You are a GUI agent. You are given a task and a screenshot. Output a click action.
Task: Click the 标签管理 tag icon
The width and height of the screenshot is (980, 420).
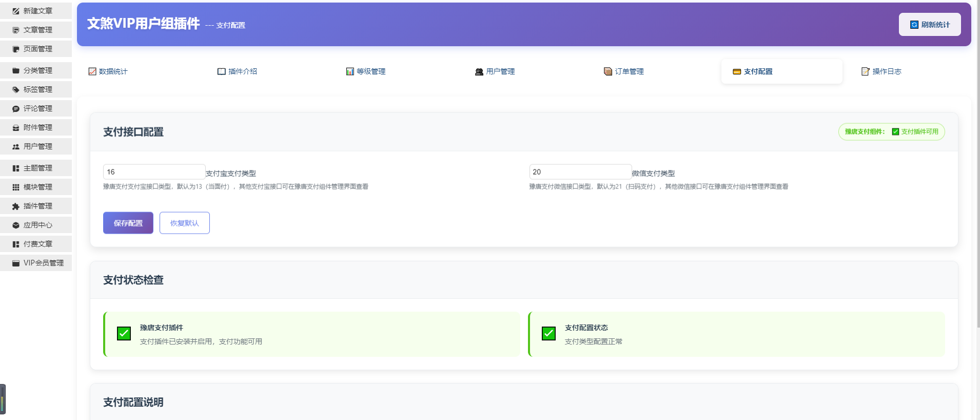16,89
